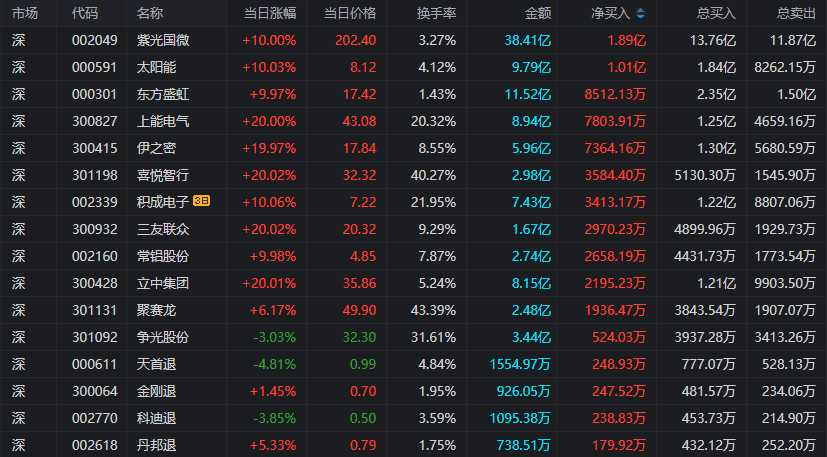Viewport: 827px width, 457px height.
Task: Click 立中集团 amount 8.15亿
Action: pos(532,283)
